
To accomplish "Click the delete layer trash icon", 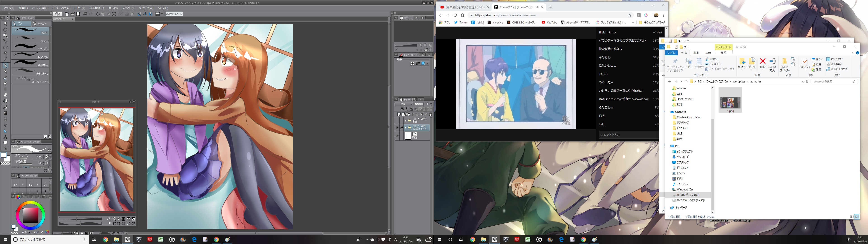I will [x=431, y=115].
